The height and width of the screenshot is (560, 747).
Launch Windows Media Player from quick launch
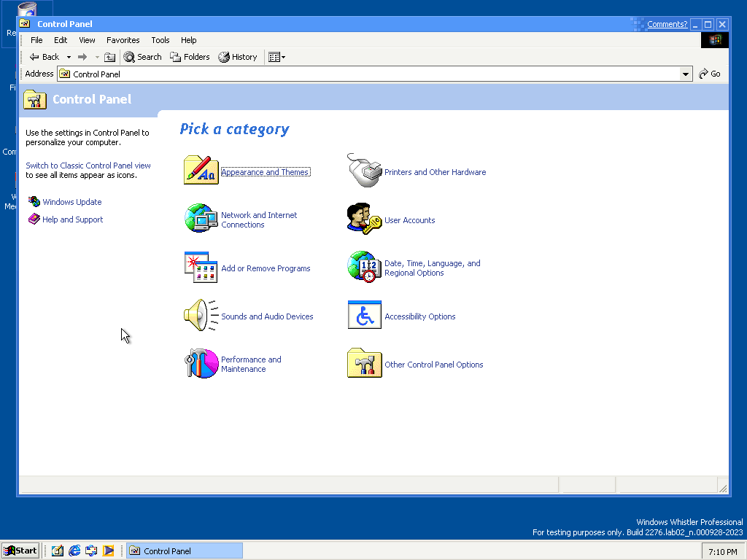pos(109,551)
